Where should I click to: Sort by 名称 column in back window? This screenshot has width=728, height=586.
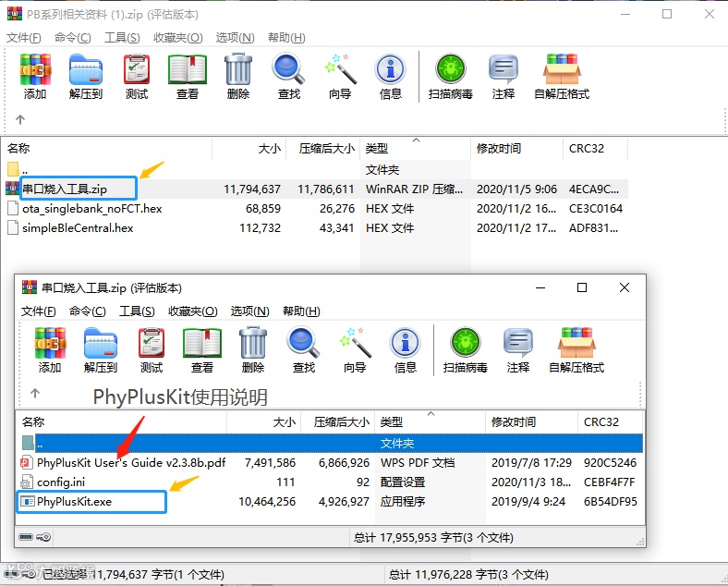108,149
